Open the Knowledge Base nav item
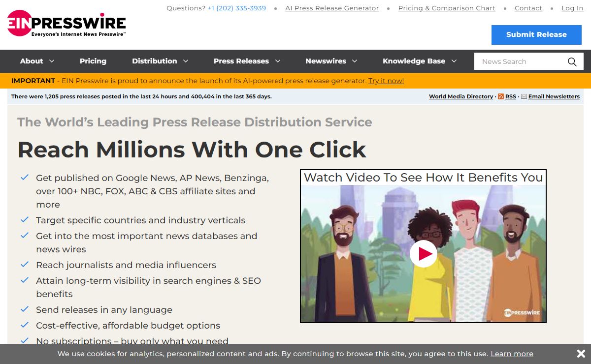This screenshot has height=364, width=591. (x=414, y=61)
